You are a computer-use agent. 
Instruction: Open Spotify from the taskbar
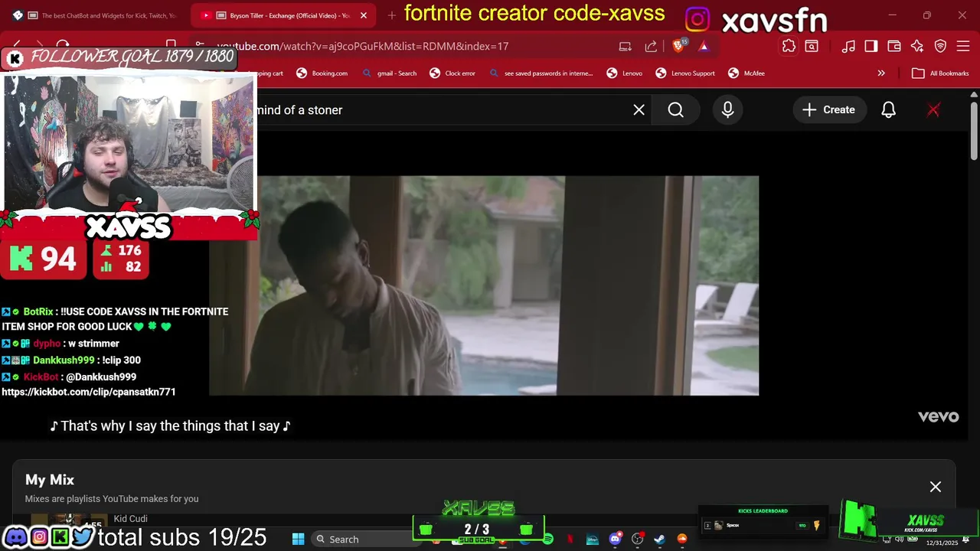pos(548,540)
